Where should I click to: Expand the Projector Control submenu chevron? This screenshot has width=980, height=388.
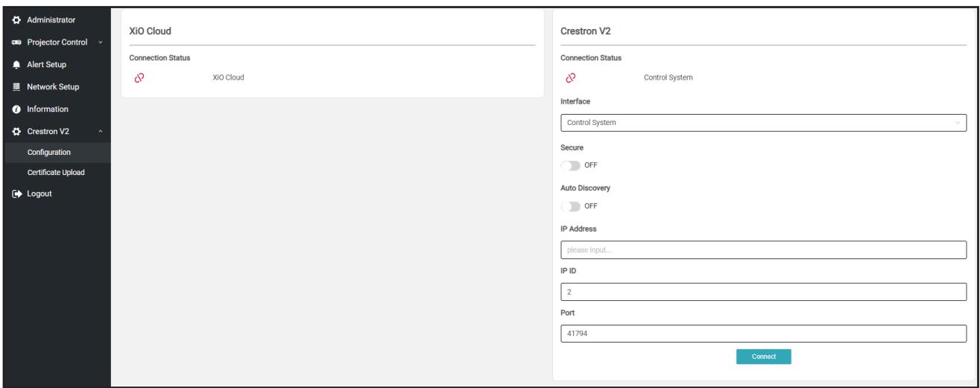pos(101,42)
